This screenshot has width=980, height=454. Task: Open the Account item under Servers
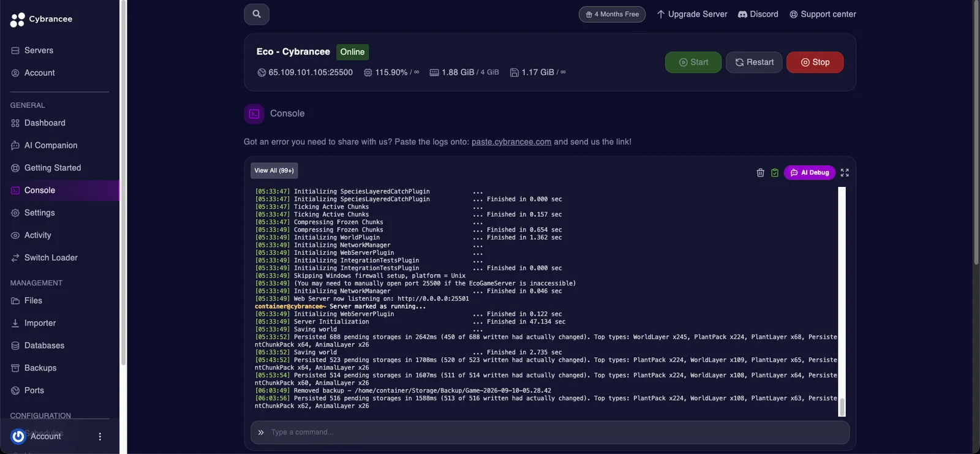(59, 73)
